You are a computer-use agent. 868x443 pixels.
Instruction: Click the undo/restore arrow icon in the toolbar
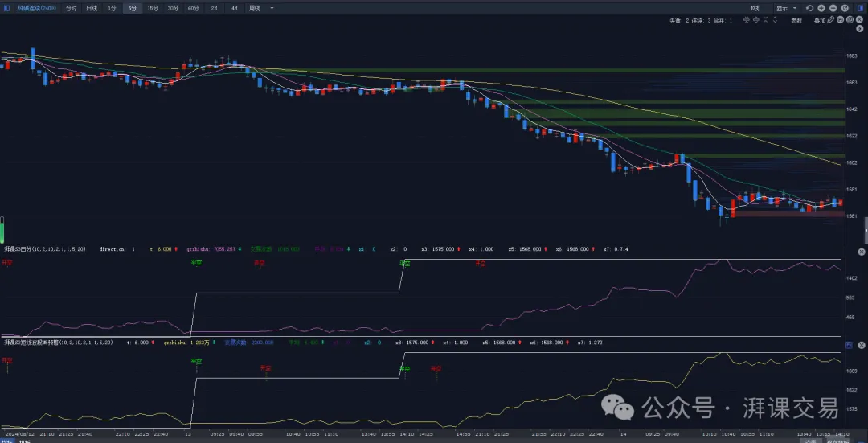(809, 8)
